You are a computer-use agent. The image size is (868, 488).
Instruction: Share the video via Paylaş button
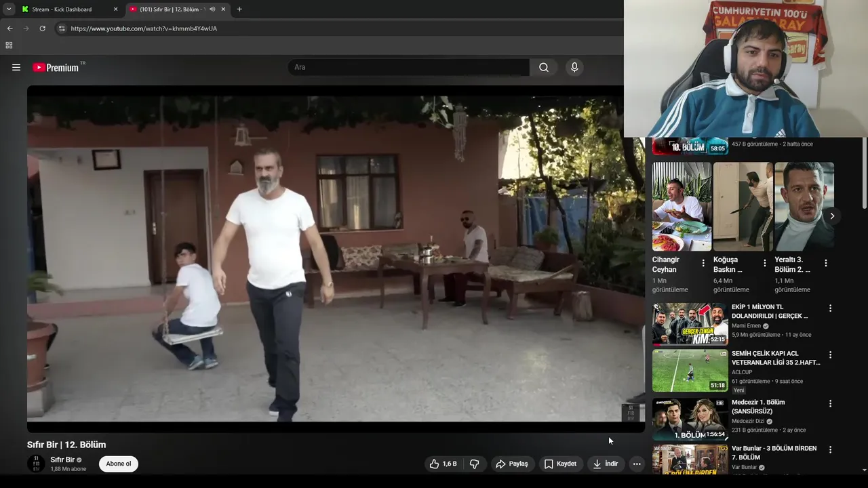(512, 464)
